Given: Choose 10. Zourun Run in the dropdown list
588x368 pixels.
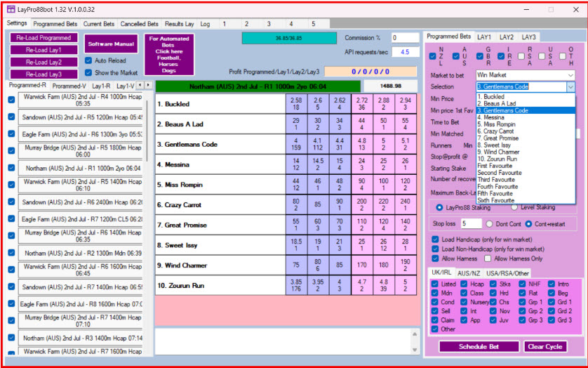Looking at the screenshot, I should [x=497, y=159].
